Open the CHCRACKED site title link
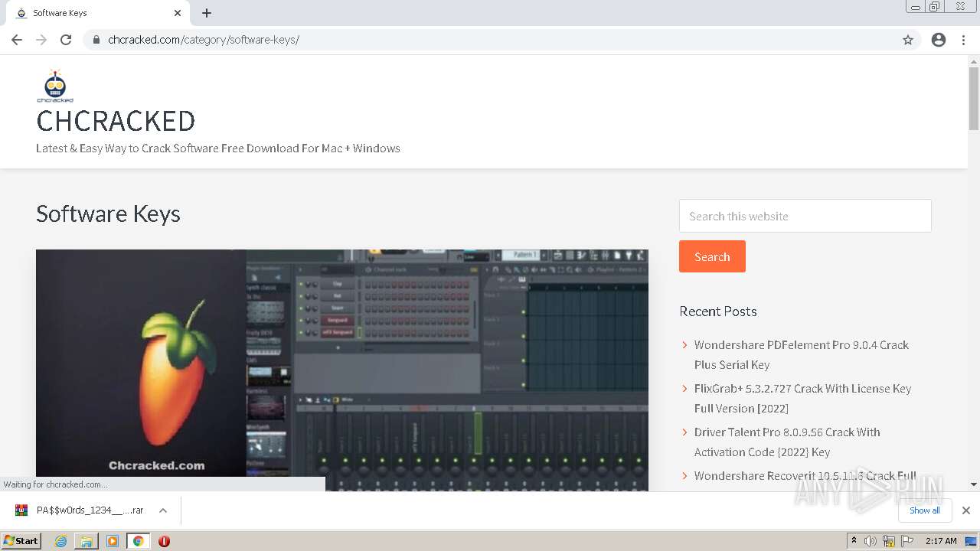The height and width of the screenshot is (551, 980). (116, 121)
